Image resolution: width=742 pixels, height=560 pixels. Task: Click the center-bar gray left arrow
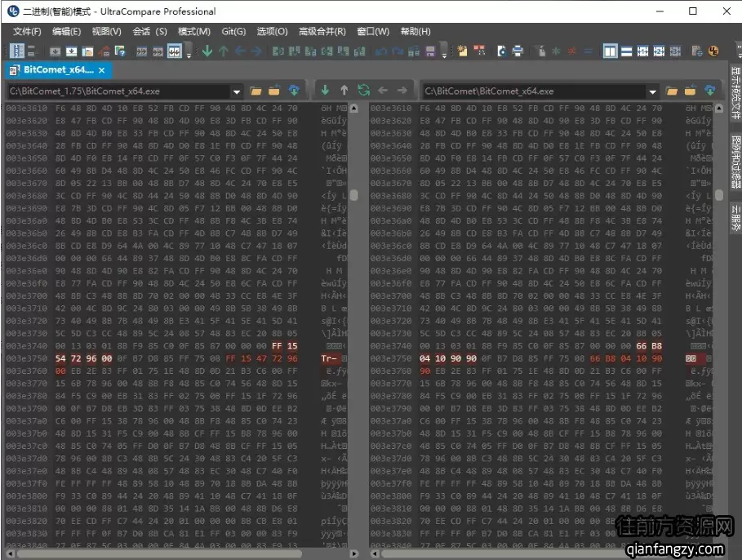pyautogui.click(x=383, y=90)
